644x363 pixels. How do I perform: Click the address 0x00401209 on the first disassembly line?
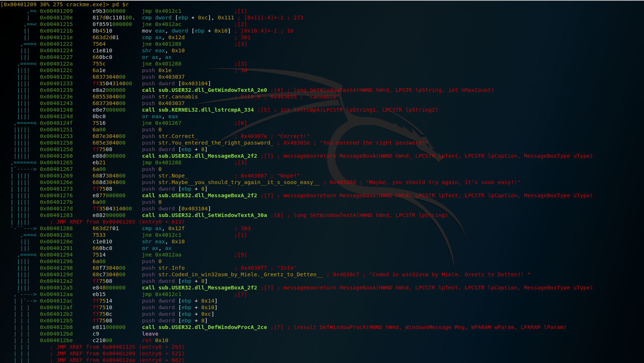click(56, 11)
